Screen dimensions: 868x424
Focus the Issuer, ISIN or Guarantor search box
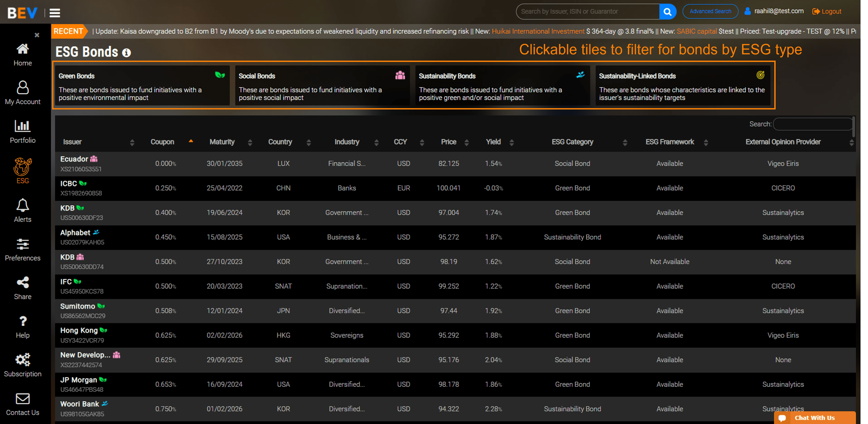588,12
